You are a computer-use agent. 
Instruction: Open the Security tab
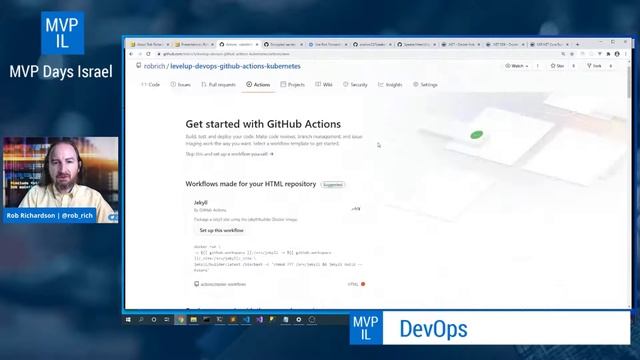(x=355, y=84)
